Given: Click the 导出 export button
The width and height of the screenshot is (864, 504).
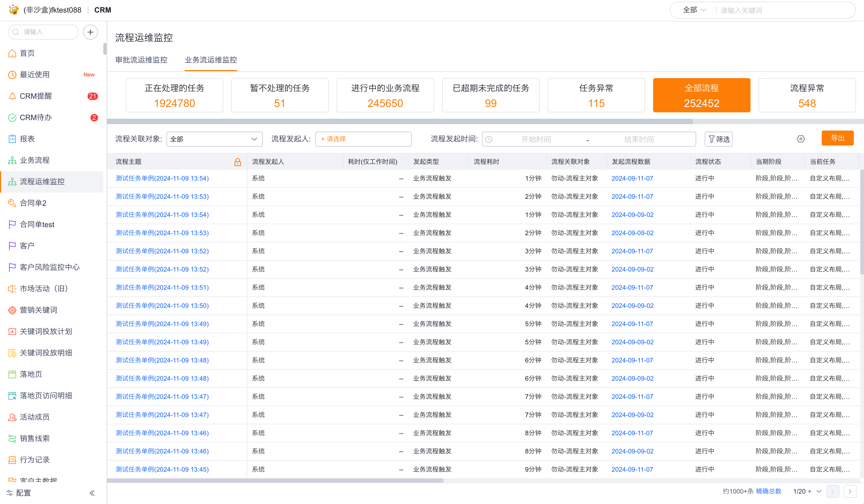Looking at the screenshot, I should click(838, 138).
